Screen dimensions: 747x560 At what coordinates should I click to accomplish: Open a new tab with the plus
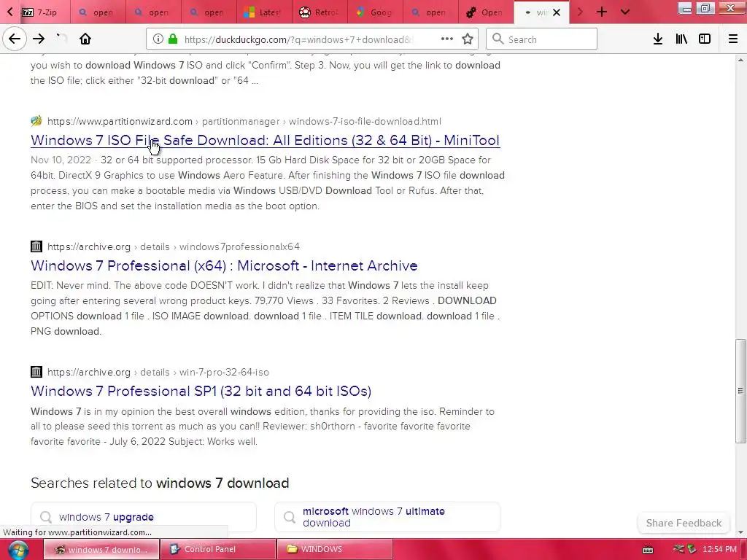click(602, 12)
